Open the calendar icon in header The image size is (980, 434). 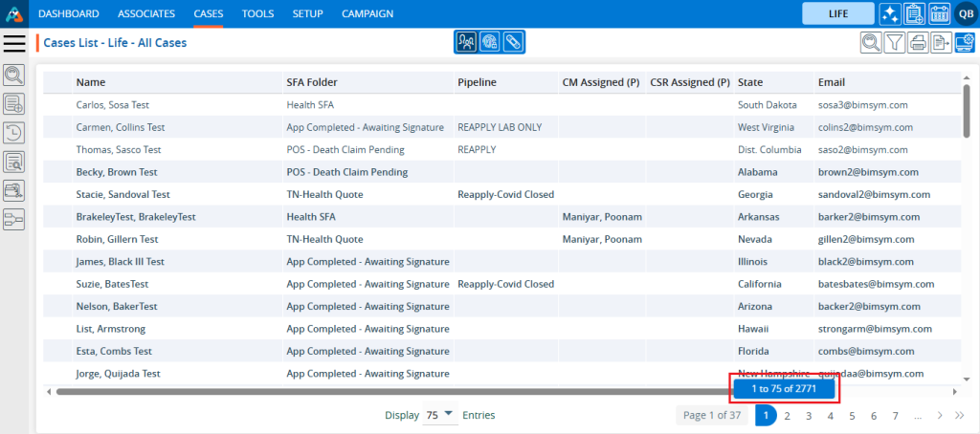click(x=938, y=13)
